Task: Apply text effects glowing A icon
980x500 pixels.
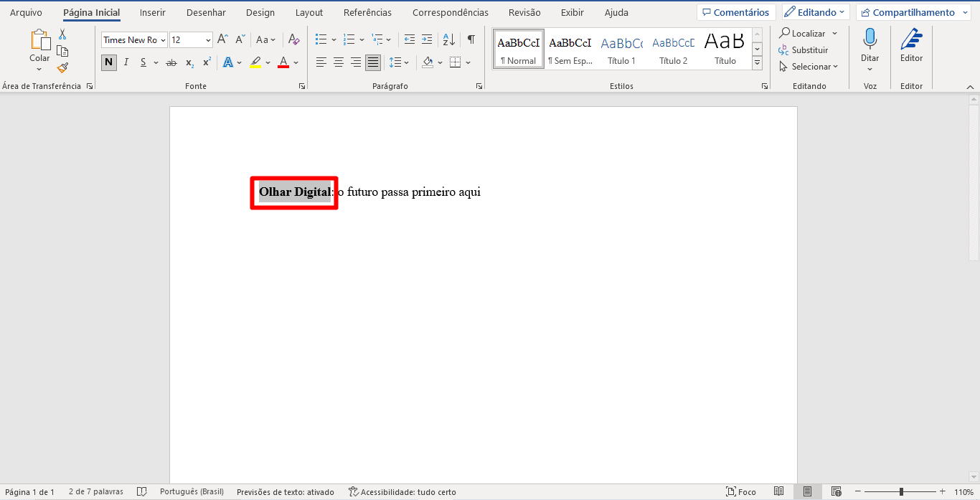Action: coord(228,62)
